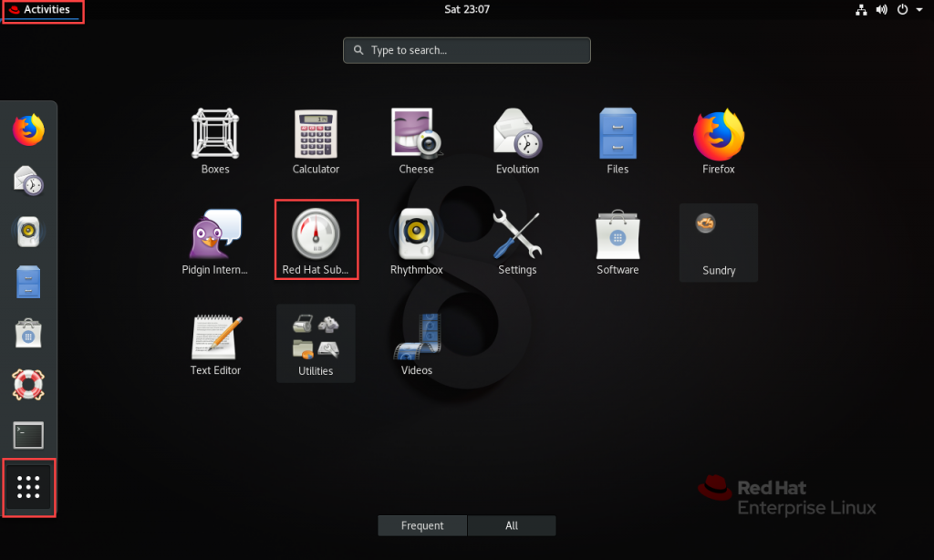Launch Firefox from the app grid
This screenshot has height=560, width=934.
tap(719, 141)
